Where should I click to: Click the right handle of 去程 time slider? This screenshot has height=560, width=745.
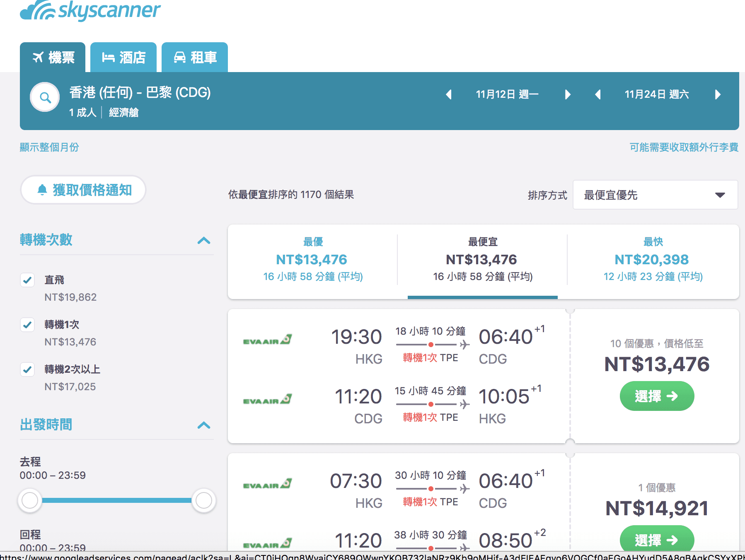pos(203,500)
